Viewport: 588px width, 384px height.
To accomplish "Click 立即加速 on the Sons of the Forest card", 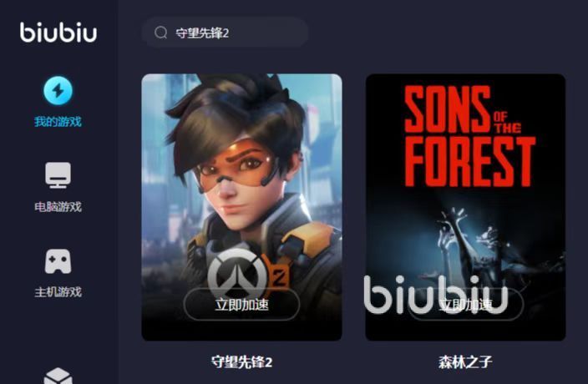I will 465,304.
